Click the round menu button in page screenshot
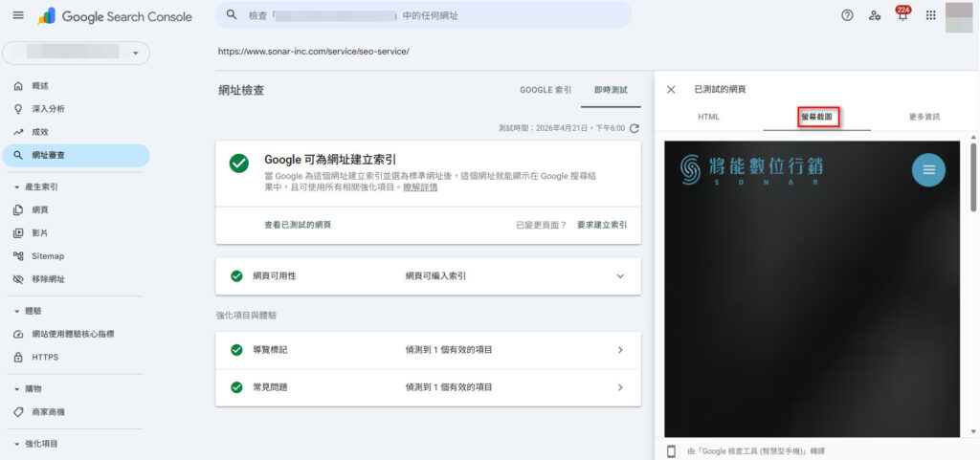 click(928, 170)
